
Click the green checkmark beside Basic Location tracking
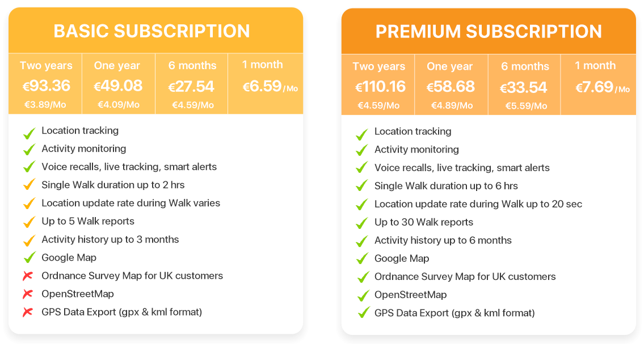[x=29, y=133]
